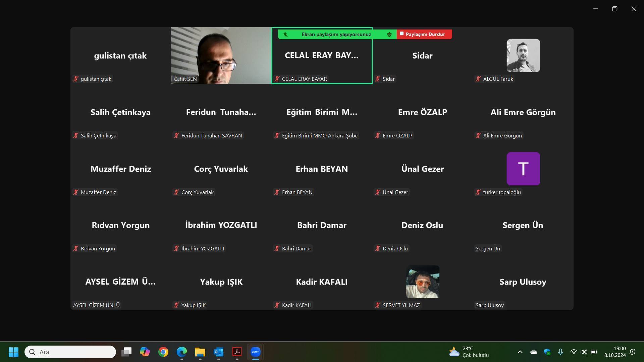Click the share arrow icon in green bar
The height and width of the screenshot is (362, 644).
click(x=285, y=34)
